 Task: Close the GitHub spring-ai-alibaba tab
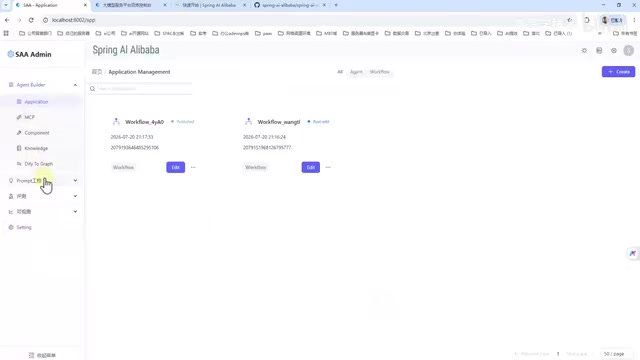point(324,5)
